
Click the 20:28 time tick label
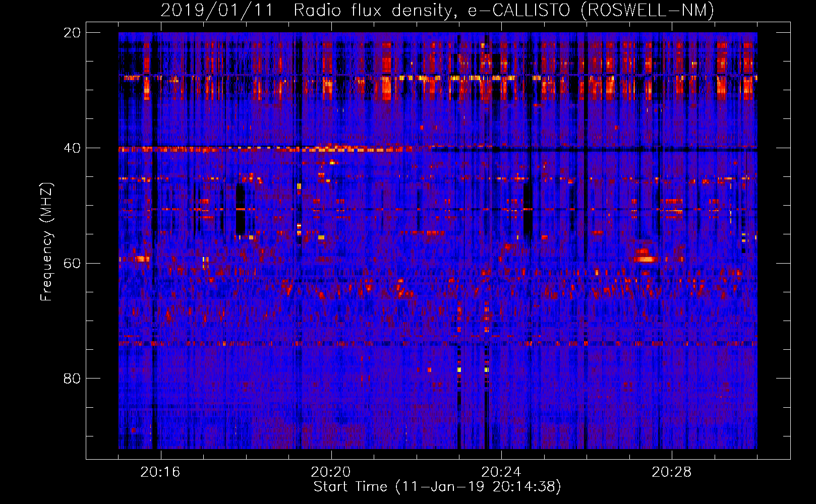[672, 472]
